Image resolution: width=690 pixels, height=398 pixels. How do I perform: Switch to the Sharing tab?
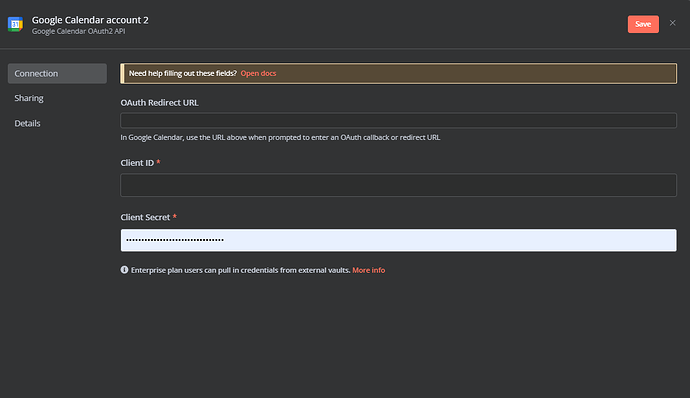coord(29,98)
